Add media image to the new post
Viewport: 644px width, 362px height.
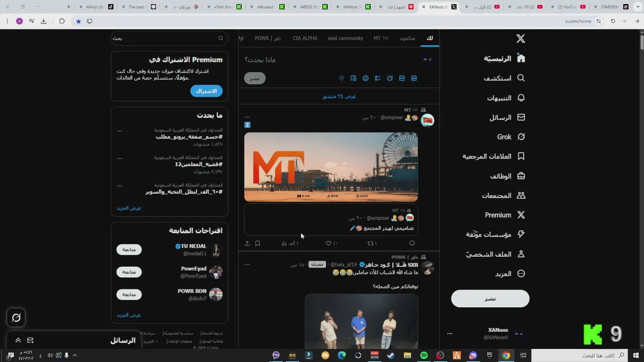point(414,78)
